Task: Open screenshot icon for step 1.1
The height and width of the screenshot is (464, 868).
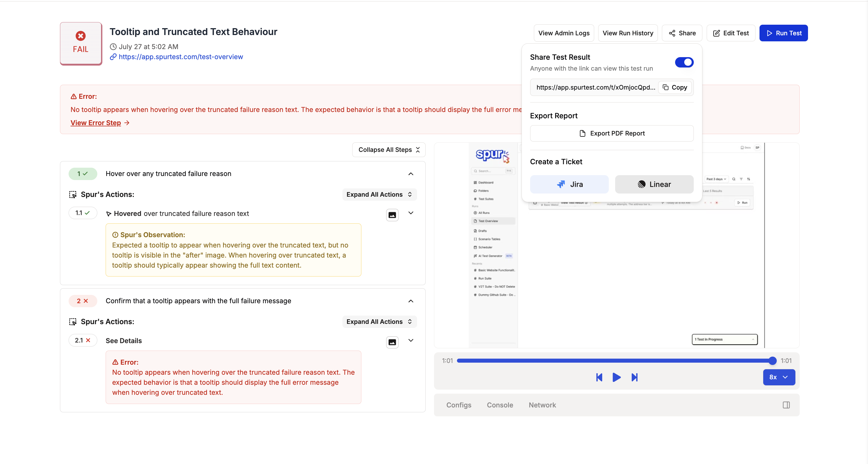Action: pos(392,215)
